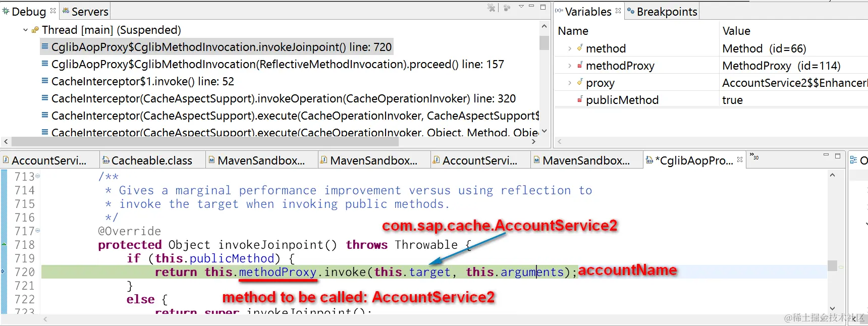Screen dimensions: 868x326
Task: Collapse the Thread [main] node
Action: [25, 30]
